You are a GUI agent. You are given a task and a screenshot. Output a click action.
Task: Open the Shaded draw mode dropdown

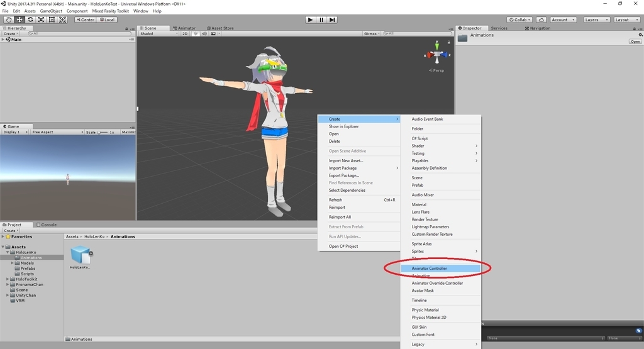[159, 34]
